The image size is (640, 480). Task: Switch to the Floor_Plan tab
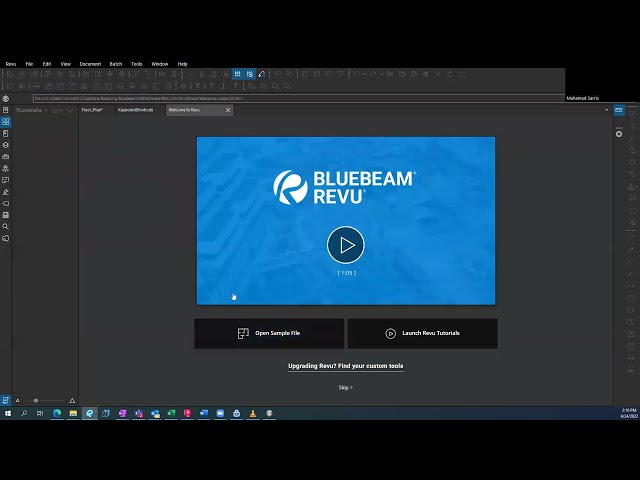click(93, 110)
